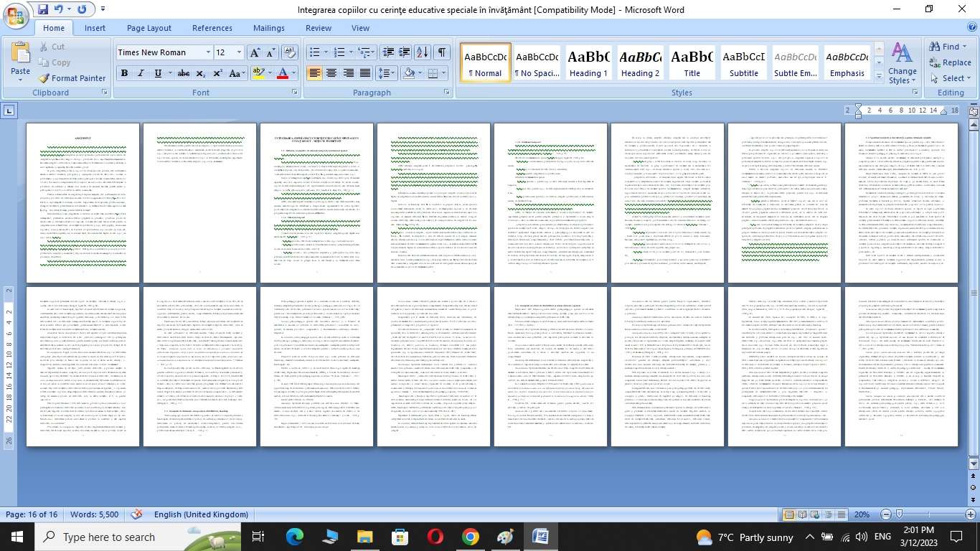Save the document via Quick Access Toolbar
980x551 pixels.
pyautogui.click(x=42, y=9)
